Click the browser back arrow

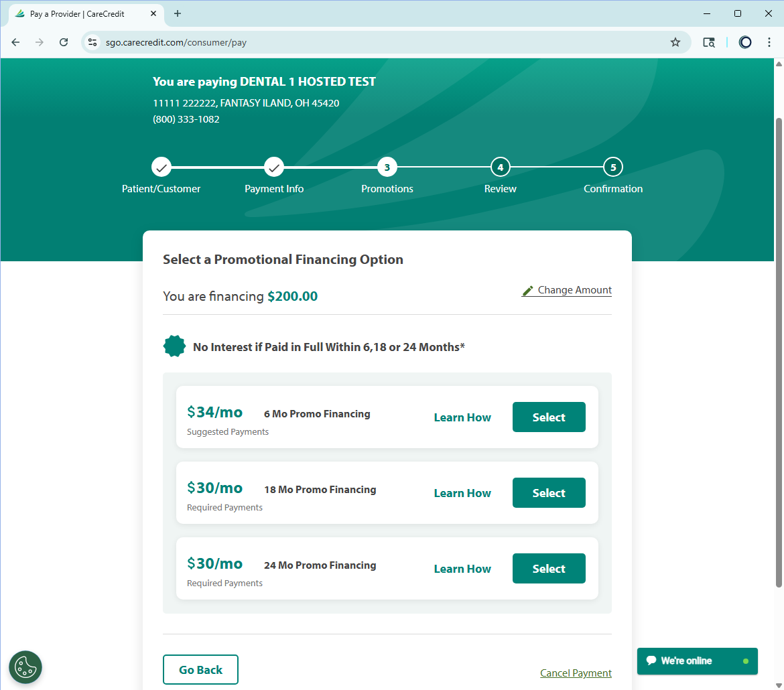15,42
